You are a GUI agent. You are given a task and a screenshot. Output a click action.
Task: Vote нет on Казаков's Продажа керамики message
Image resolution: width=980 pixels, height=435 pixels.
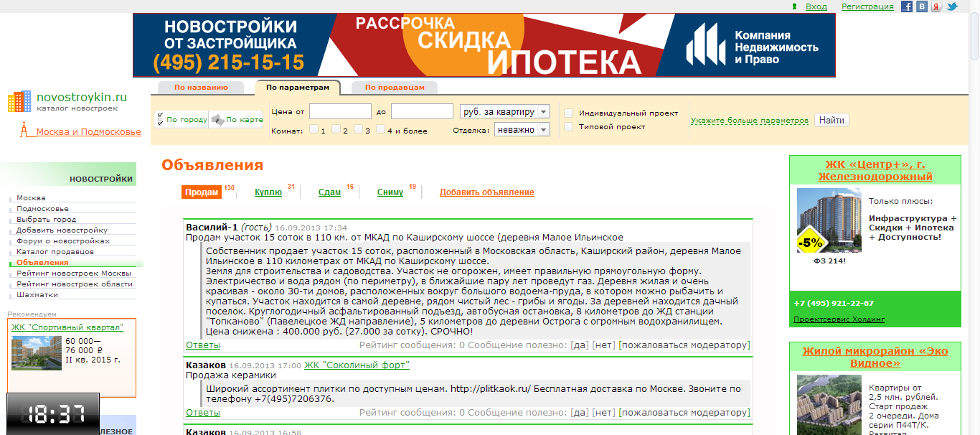click(x=603, y=413)
